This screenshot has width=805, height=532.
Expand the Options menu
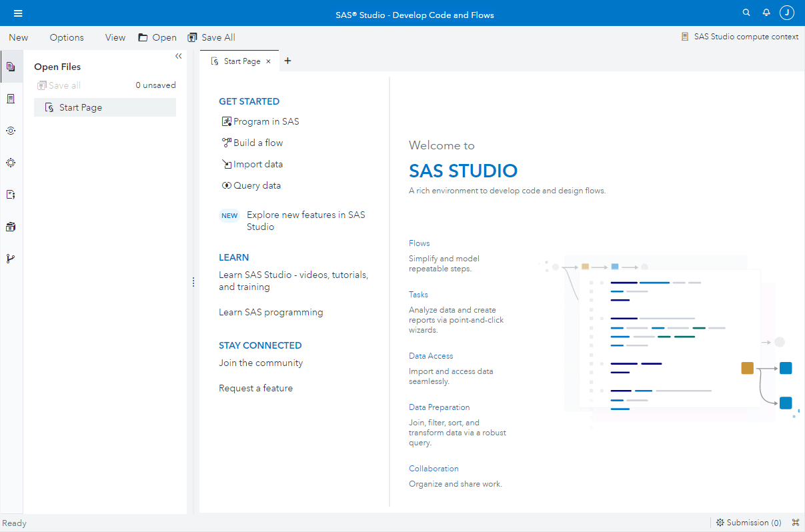pyautogui.click(x=67, y=37)
